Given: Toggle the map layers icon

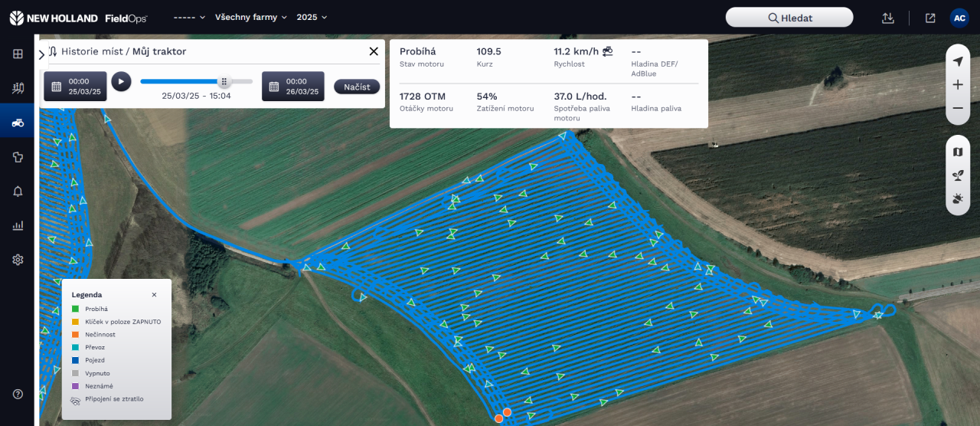Looking at the screenshot, I should [958, 152].
